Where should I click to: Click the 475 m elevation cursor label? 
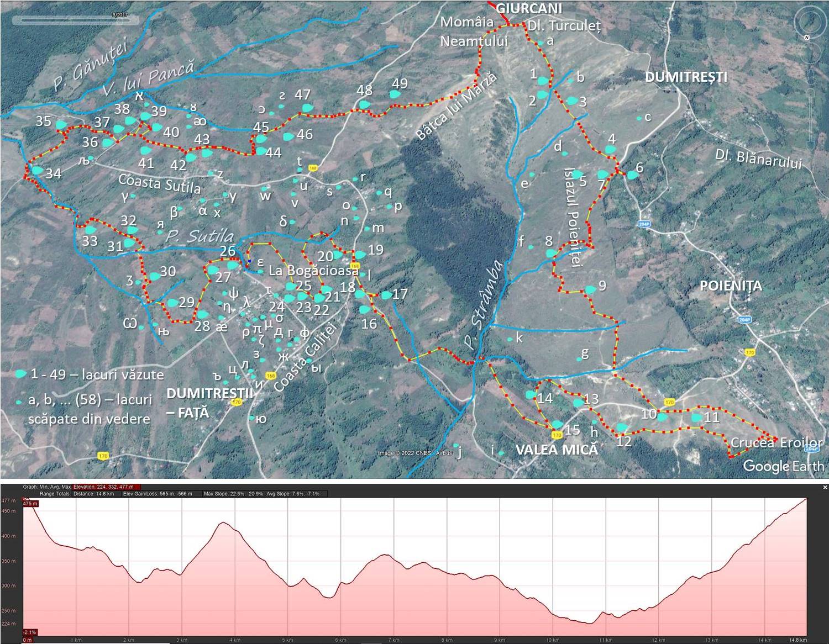coord(30,503)
